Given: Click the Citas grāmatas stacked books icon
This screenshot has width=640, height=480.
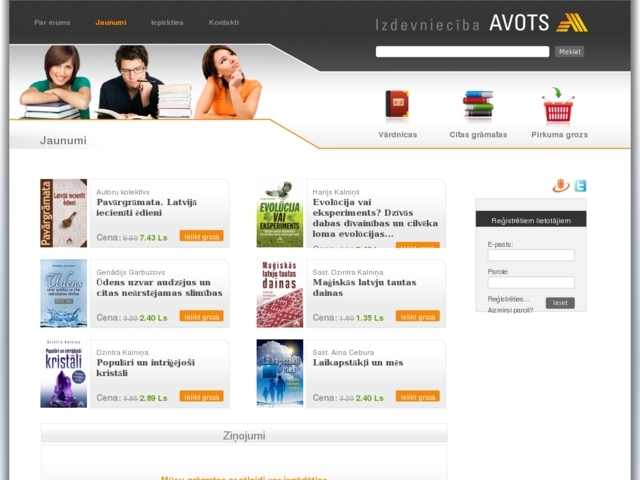Looking at the screenshot, I should click(478, 104).
